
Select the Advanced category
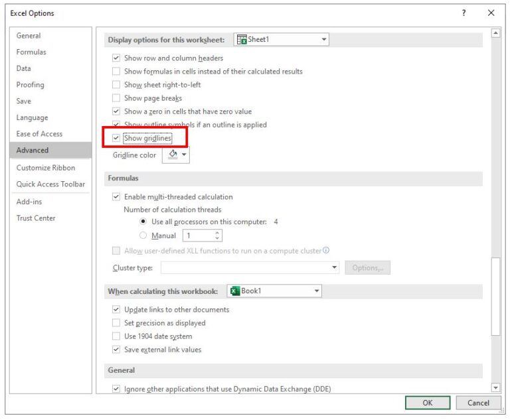coord(50,150)
